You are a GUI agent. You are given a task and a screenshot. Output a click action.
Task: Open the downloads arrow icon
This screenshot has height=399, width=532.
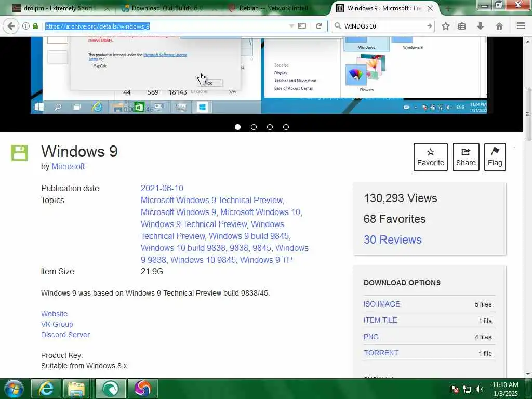coord(481,26)
